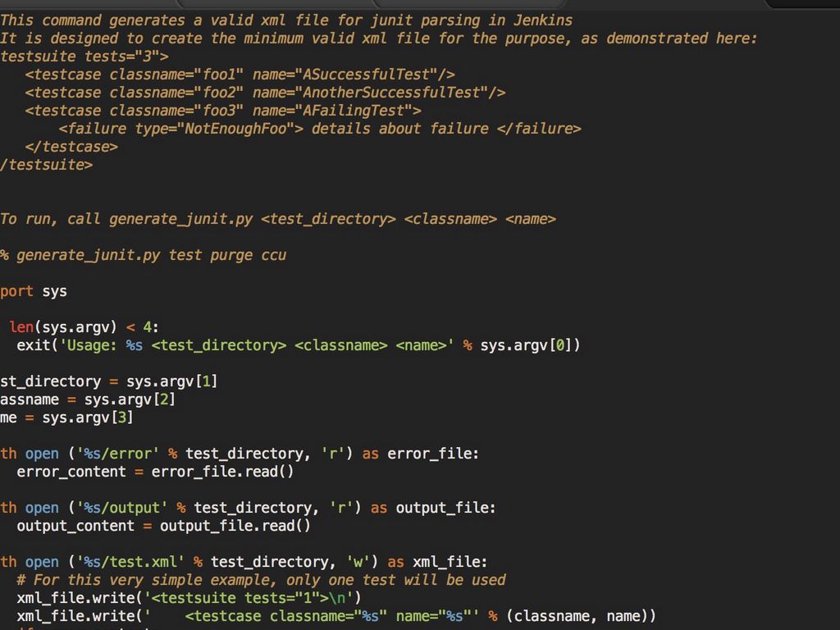
Task: Click the '(classname, name)' tuple in the last write call
Action: [x=581, y=615]
